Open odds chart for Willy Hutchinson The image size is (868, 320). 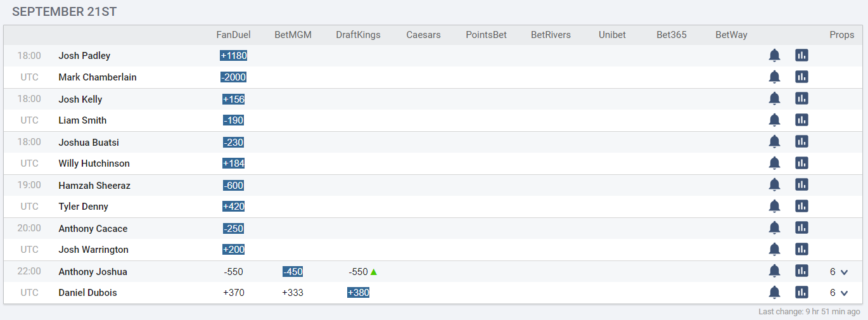pyautogui.click(x=801, y=163)
